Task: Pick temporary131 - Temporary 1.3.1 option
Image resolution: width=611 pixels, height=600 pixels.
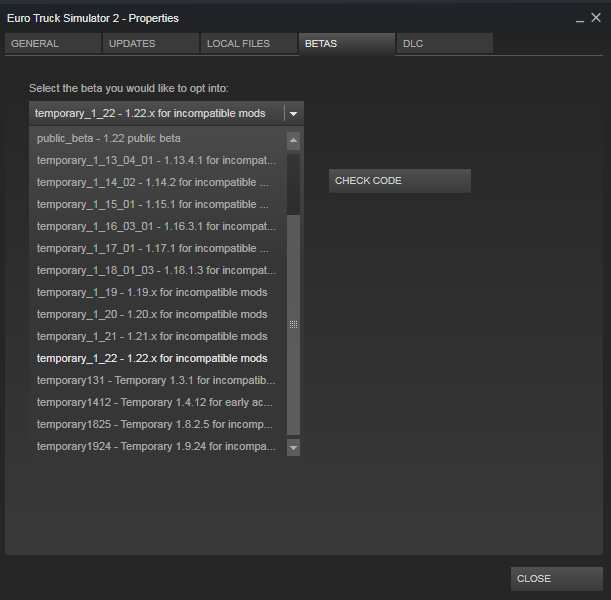Action: tap(158, 381)
